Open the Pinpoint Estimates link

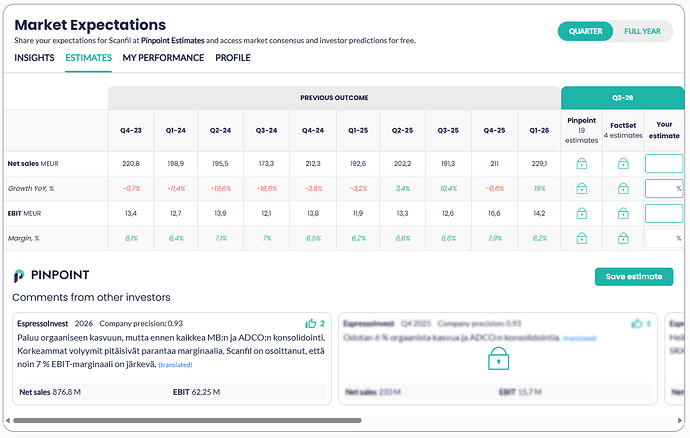(x=172, y=40)
